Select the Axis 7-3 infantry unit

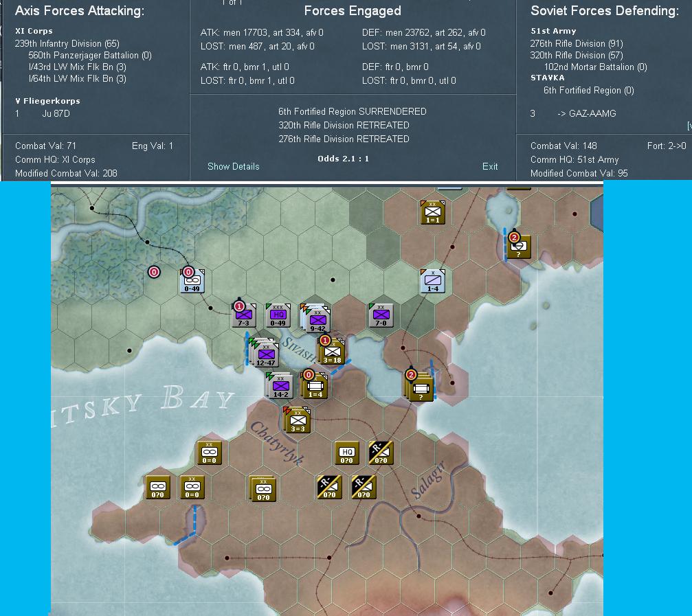point(244,315)
